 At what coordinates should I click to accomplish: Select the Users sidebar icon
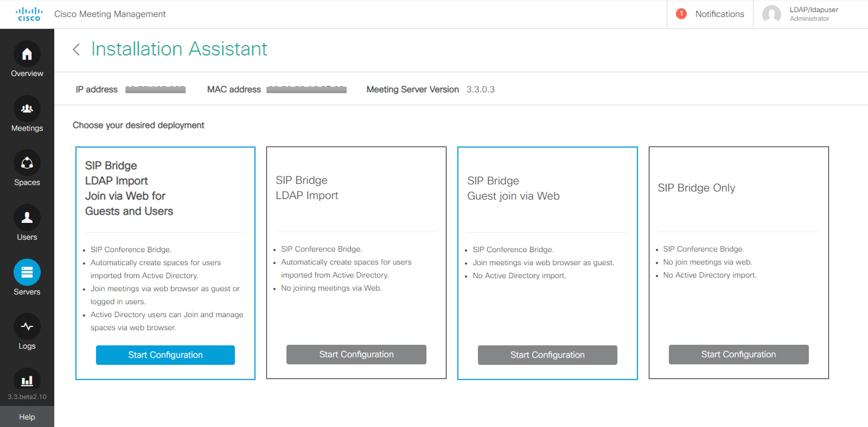pyautogui.click(x=27, y=218)
